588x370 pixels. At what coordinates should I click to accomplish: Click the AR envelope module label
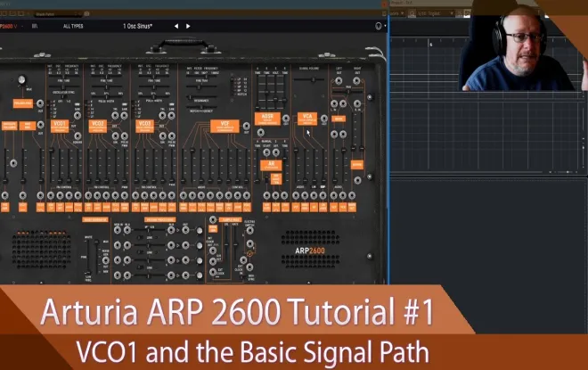[x=271, y=165]
